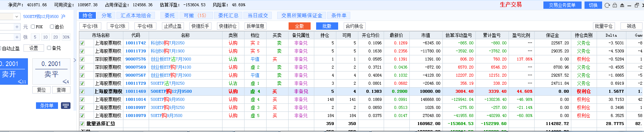This screenshot has height=132, width=644.
Task: Tick the 追价 checkbox
Action: 52,27
